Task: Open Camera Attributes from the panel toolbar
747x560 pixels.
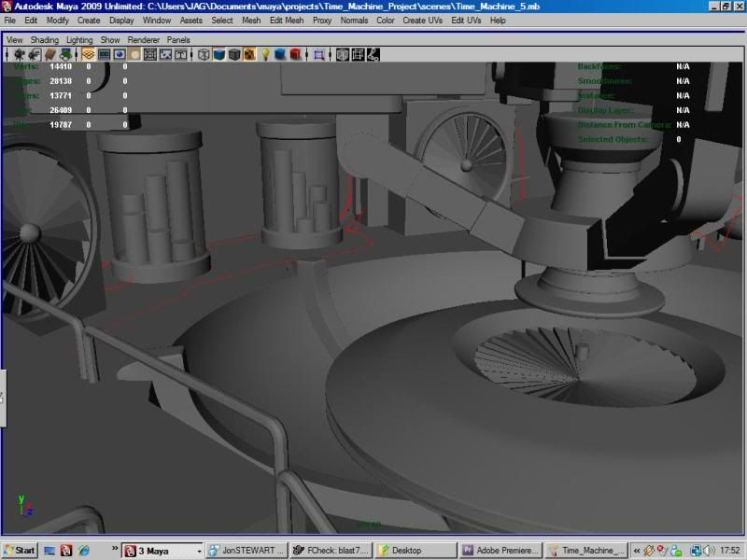Action: click(x=35, y=55)
